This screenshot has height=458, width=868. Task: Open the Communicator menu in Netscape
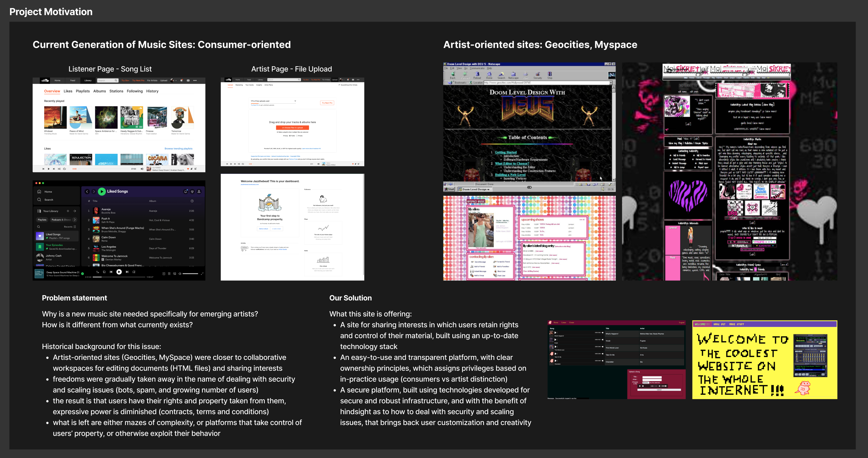point(477,68)
